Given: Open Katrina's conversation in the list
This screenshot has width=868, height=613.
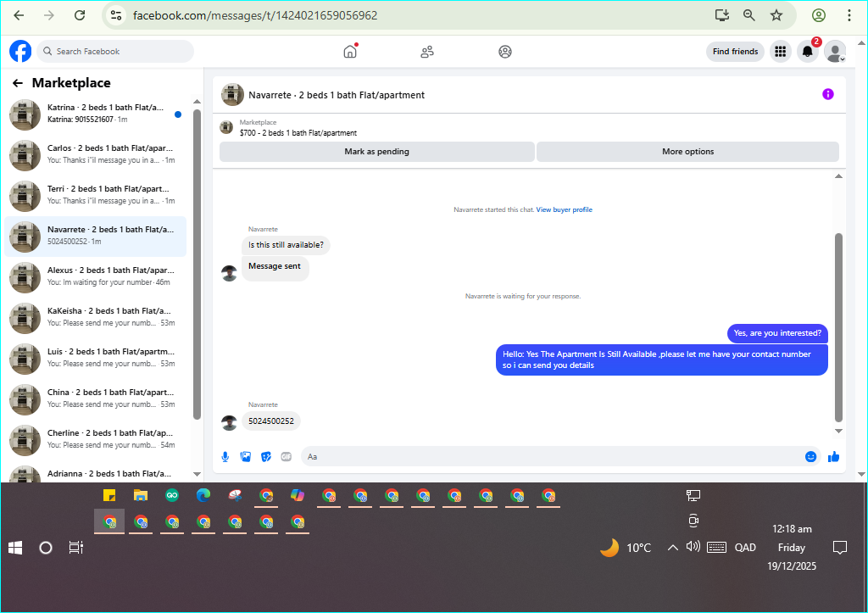Looking at the screenshot, I should point(95,114).
